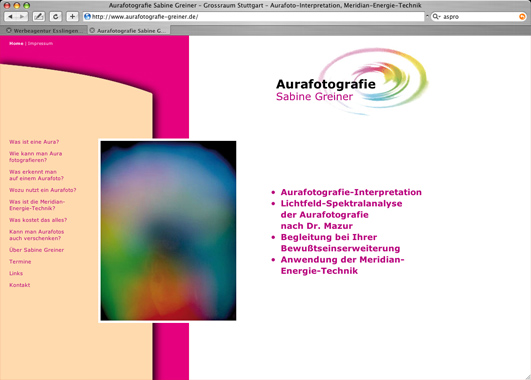Open 'Kann man Aurafotos auch verschenken?' link
Image resolution: width=531 pixels, height=380 pixels.
click(x=37, y=235)
